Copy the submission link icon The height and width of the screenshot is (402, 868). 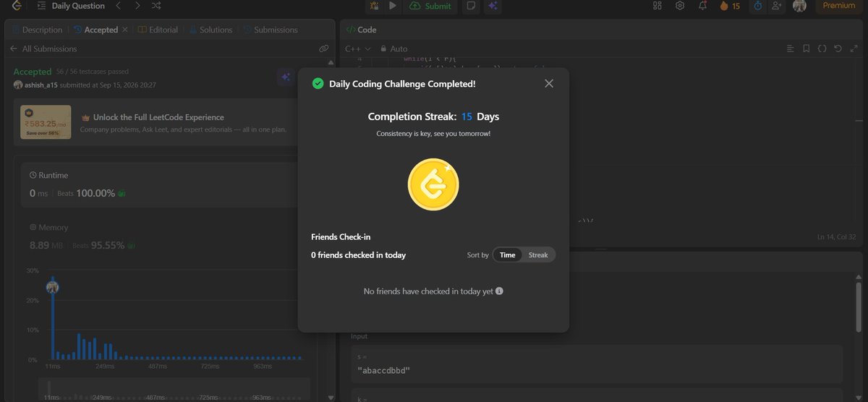pos(324,48)
